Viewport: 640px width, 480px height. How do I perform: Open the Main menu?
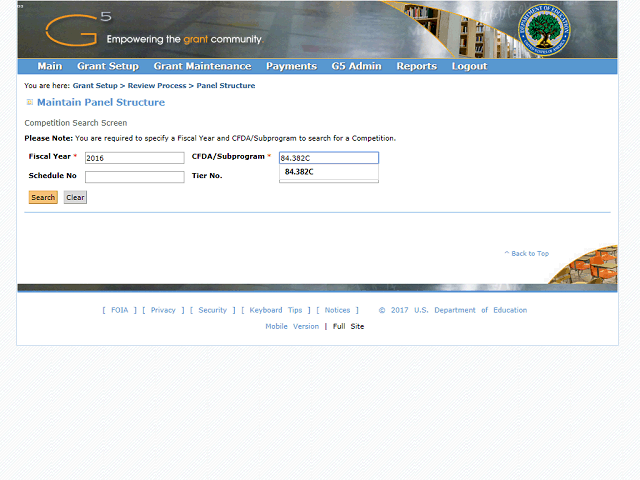(x=50, y=66)
